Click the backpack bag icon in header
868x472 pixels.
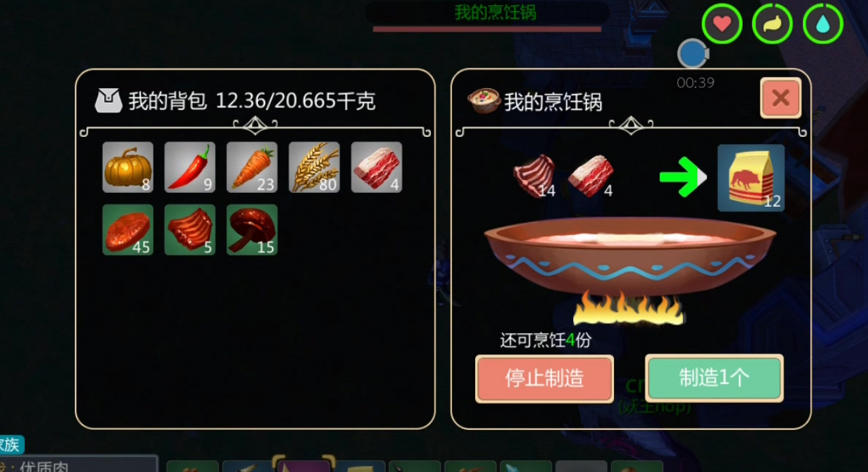pos(109,101)
